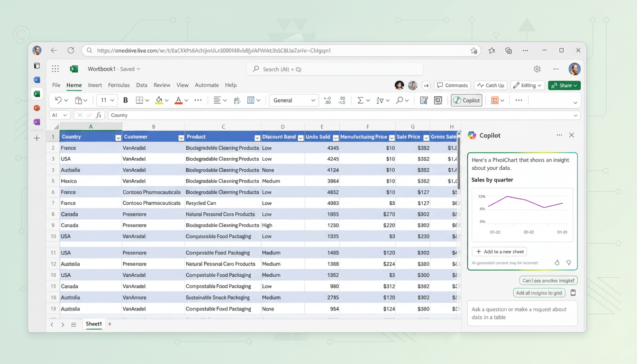Screen dimensions: 637x364
Task: Click the Copilot question input field
Action: click(x=522, y=313)
